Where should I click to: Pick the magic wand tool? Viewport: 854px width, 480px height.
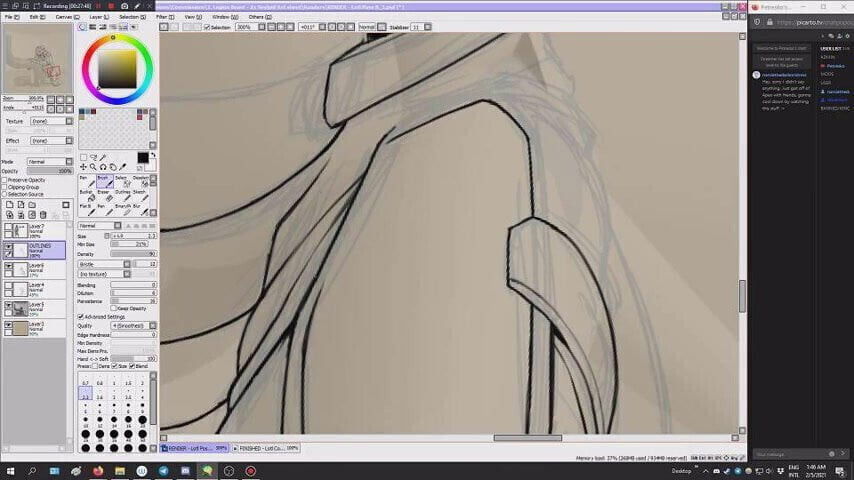(x=103, y=157)
